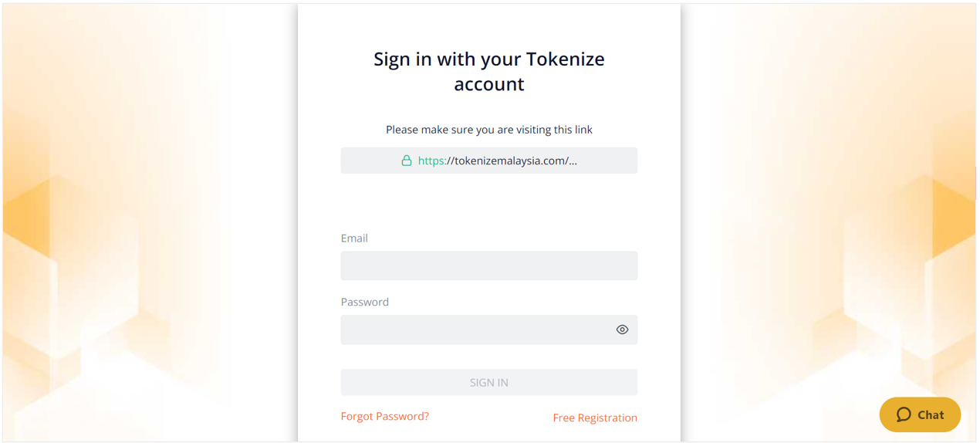Click the green padlock icon
The image size is (980, 443).
pos(406,161)
